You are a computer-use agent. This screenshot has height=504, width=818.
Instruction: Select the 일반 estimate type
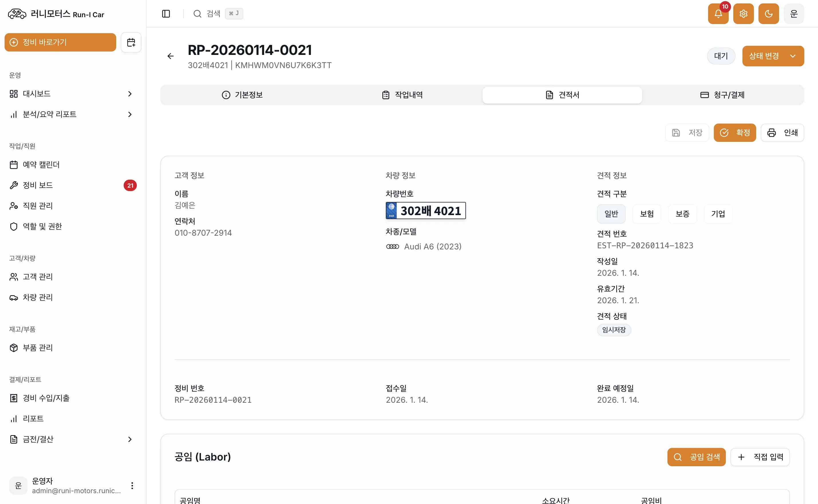tap(611, 214)
